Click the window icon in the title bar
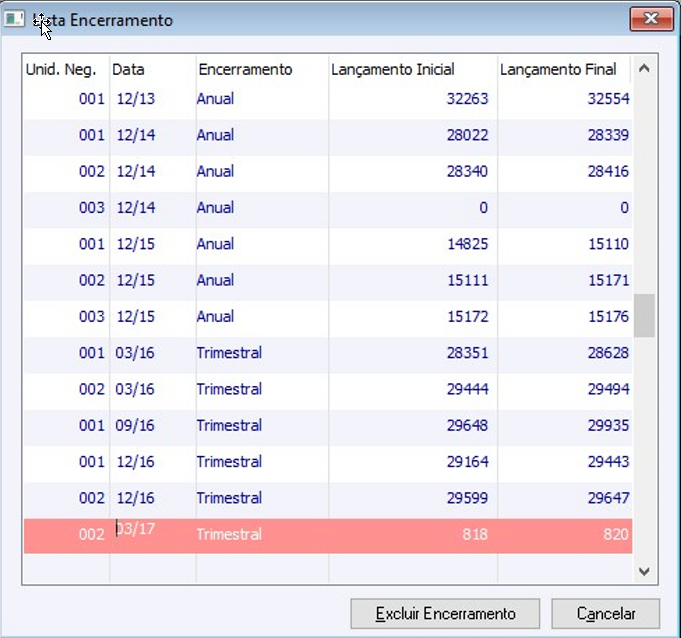Image resolution: width=681 pixels, height=638 pixels. [x=14, y=19]
